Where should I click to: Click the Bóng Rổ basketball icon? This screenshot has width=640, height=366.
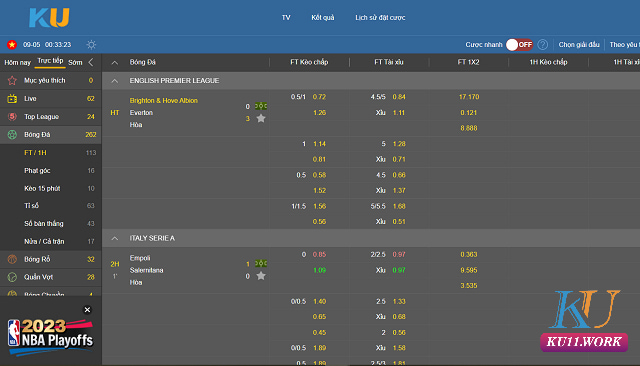click(x=12, y=259)
